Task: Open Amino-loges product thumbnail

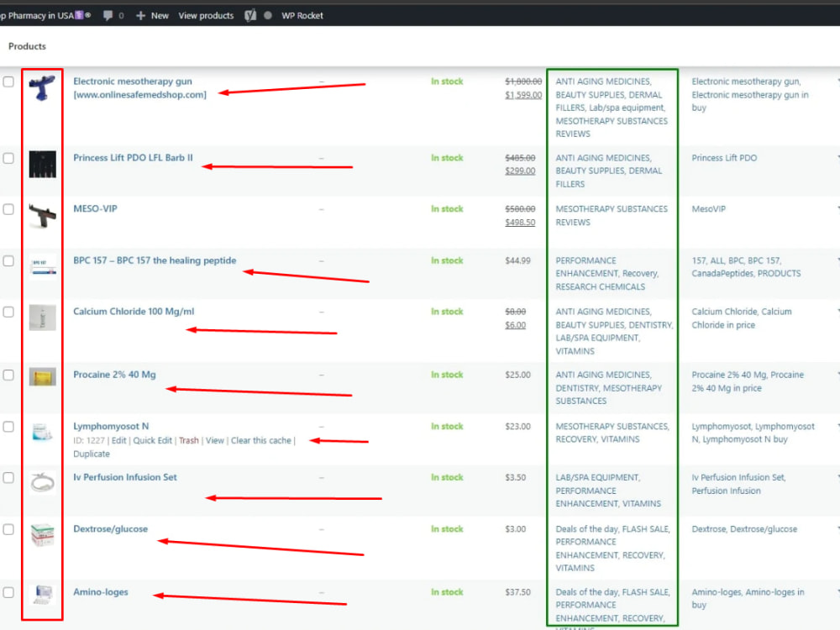Action: [x=42, y=596]
